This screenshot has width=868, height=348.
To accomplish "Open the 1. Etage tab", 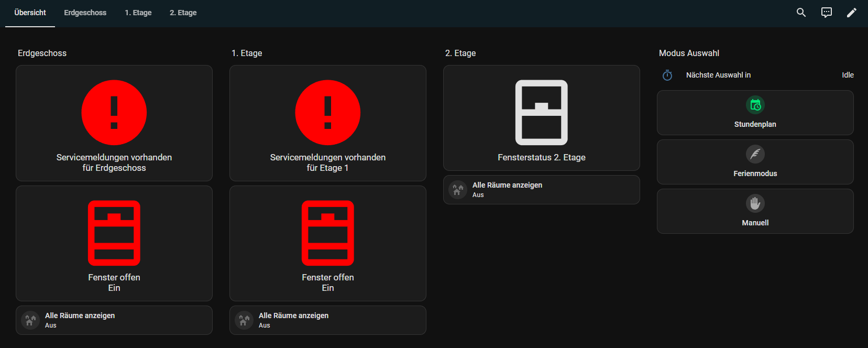I will [x=138, y=13].
